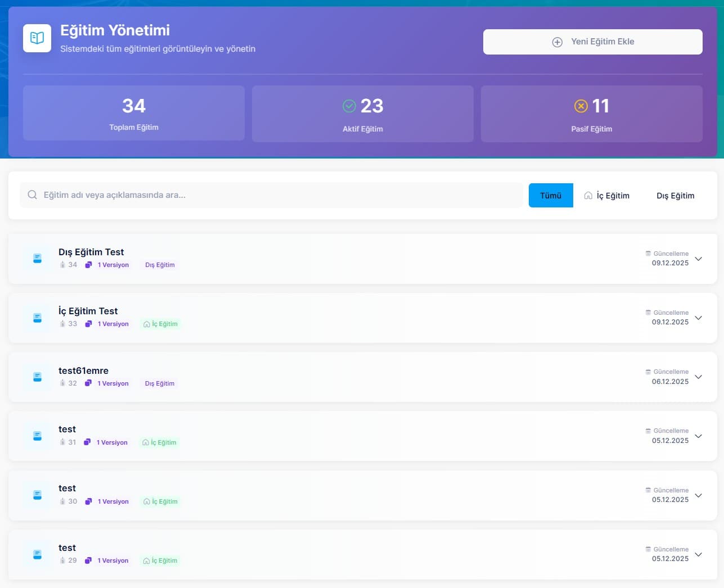The image size is (724, 588).
Task: Click the yellow cross icon near Pasif Eğitim
Action: [580, 106]
